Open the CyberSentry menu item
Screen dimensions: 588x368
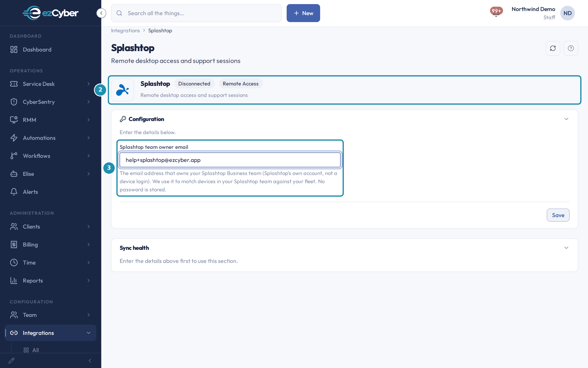pyautogui.click(x=51, y=102)
